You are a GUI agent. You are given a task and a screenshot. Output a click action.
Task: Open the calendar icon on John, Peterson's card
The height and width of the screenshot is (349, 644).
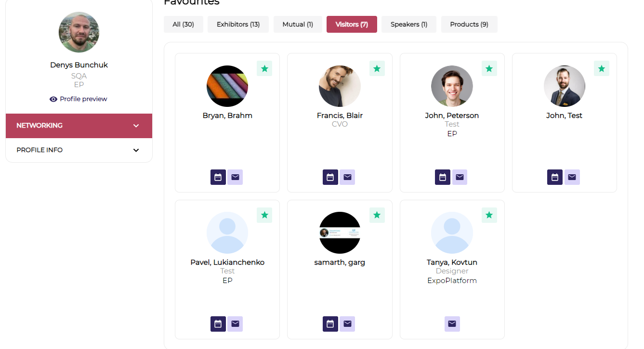click(x=443, y=177)
